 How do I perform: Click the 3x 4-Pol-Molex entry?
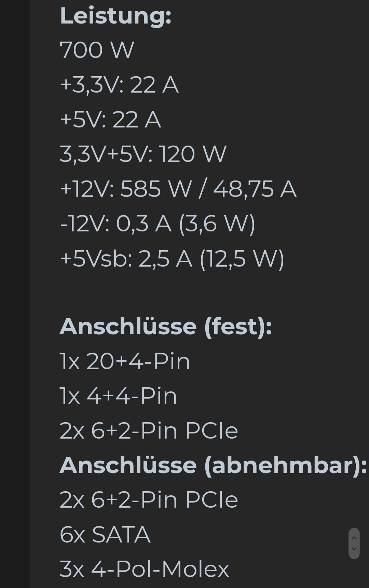click(x=144, y=569)
